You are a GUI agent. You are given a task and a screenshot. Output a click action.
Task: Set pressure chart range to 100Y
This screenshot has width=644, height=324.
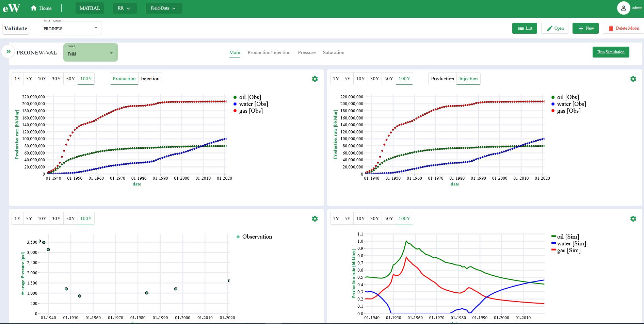coord(86,218)
